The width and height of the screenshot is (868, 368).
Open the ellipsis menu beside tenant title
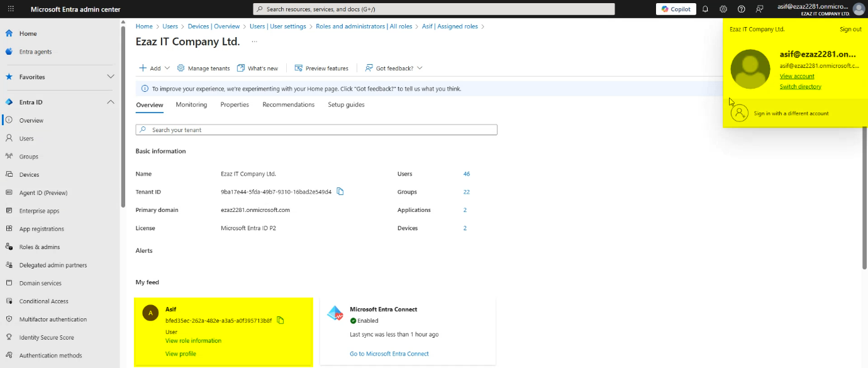pos(255,42)
